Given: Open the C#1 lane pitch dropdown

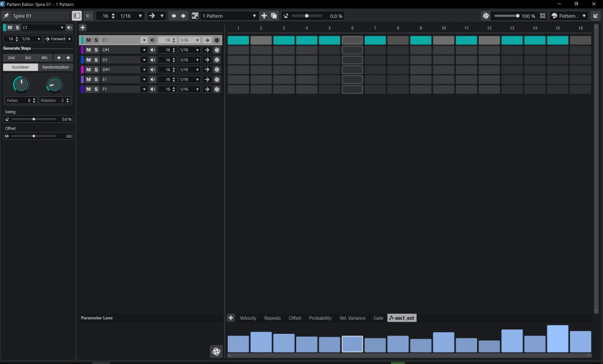Looking at the screenshot, I should (144, 50).
